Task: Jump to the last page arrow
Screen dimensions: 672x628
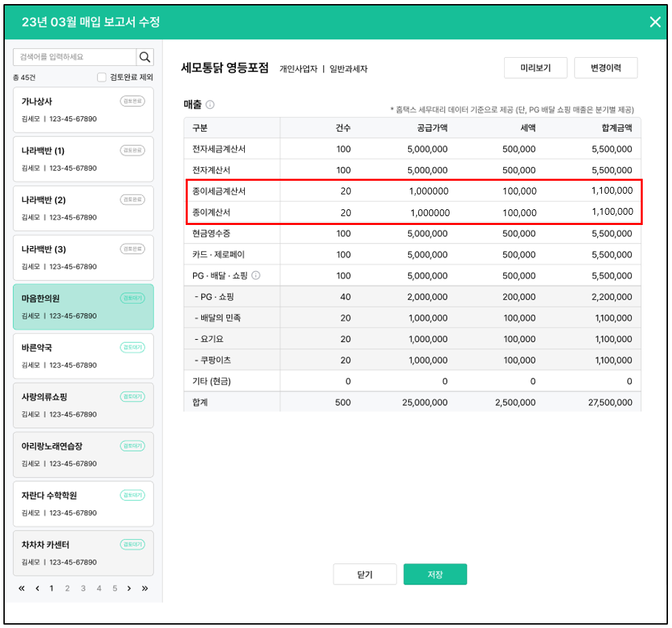Action: [x=145, y=589]
